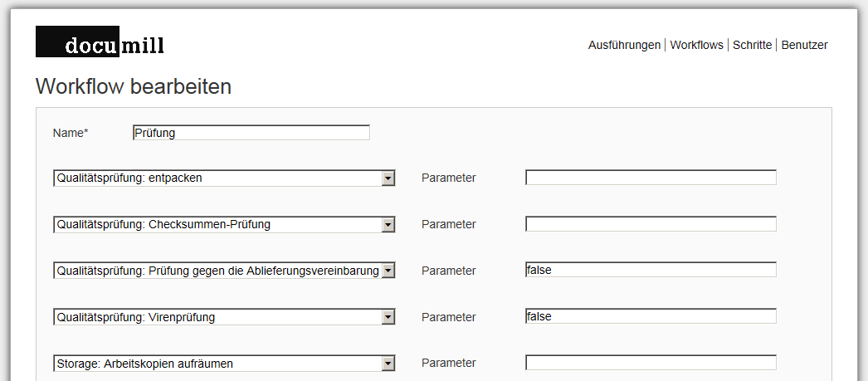Open the Ausführungen page

pyautogui.click(x=624, y=45)
